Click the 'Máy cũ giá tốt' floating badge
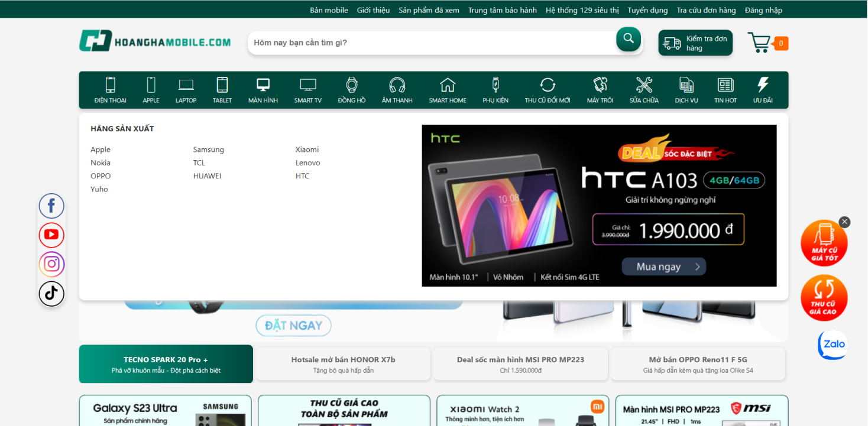This screenshot has width=868, height=426. click(x=824, y=243)
